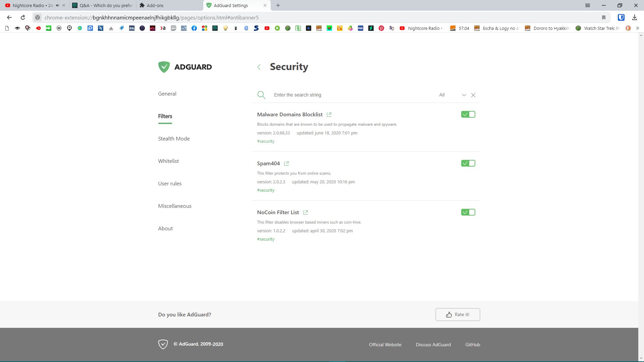Open the browser main menu icon
The image size is (644, 362).
(588, 5)
